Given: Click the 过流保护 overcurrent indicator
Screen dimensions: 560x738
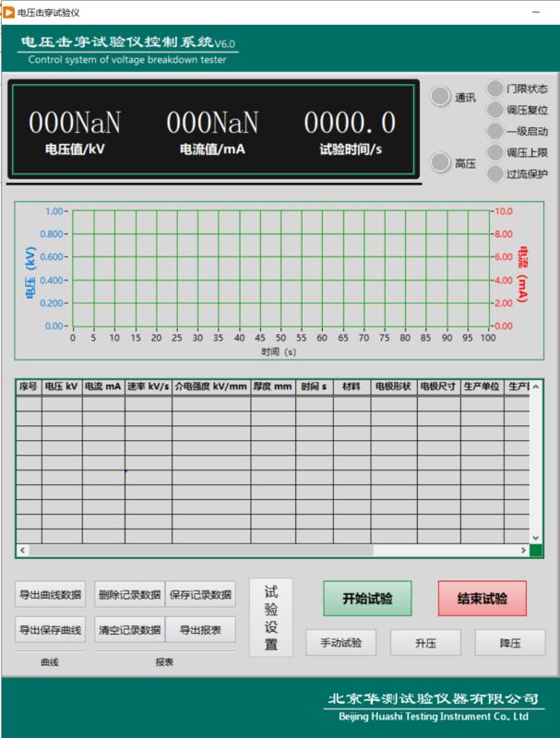Looking at the screenshot, I should tap(495, 173).
